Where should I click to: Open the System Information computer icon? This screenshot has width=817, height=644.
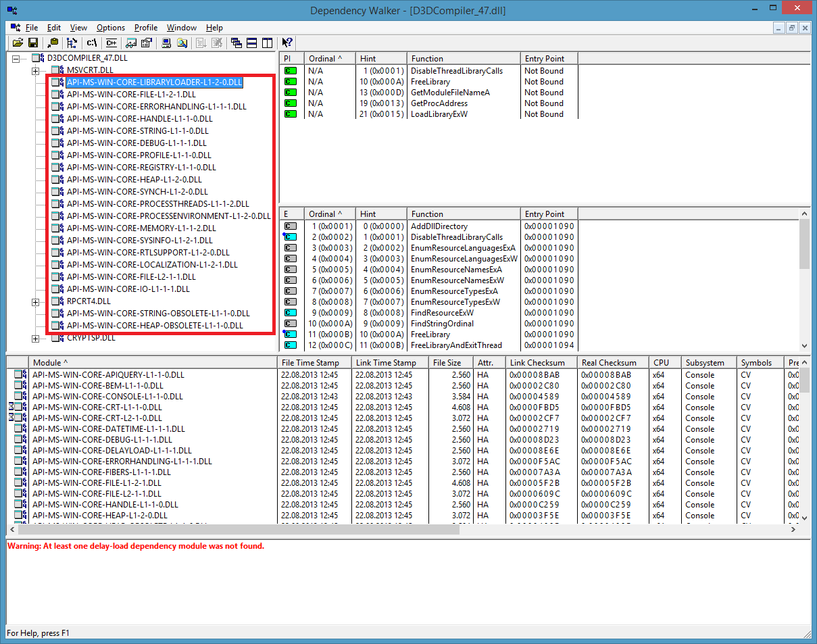click(166, 43)
